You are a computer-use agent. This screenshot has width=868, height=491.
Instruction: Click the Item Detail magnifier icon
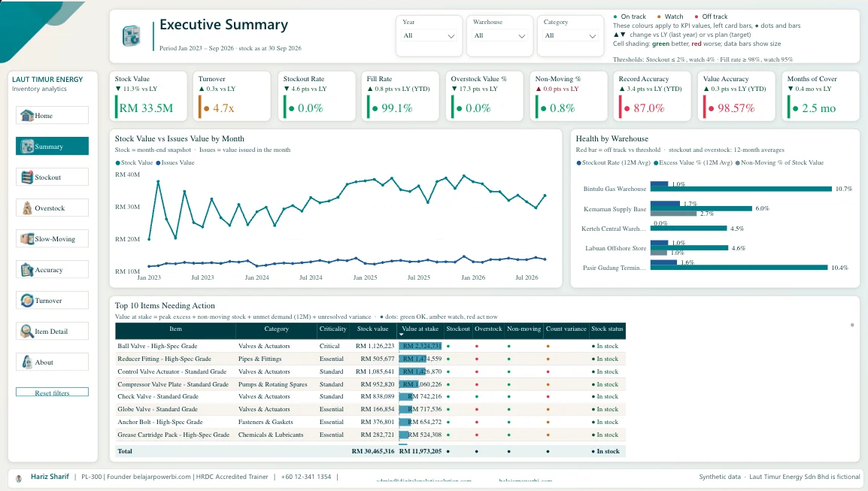[x=26, y=331]
